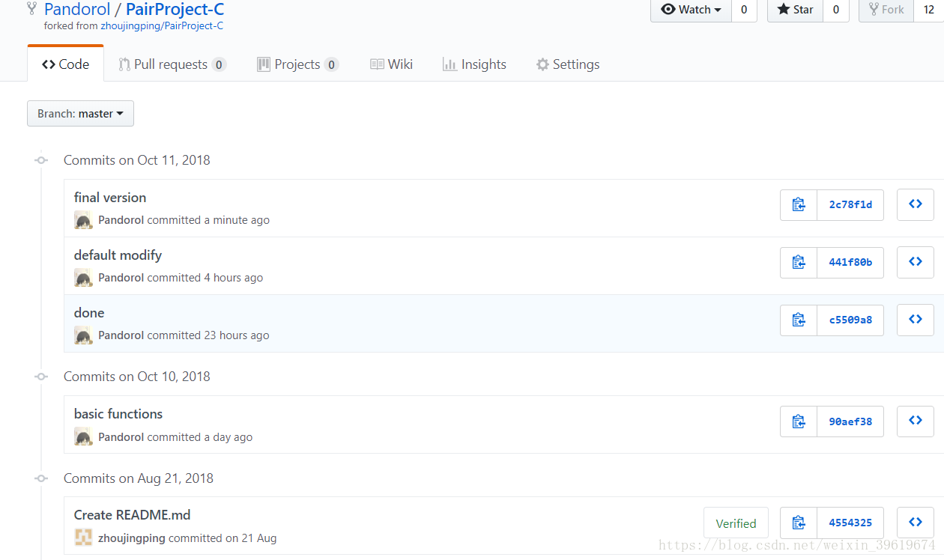Click 'committed a minute ago' timestamp
Image resolution: width=944 pixels, height=560 pixels.
(x=208, y=220)
